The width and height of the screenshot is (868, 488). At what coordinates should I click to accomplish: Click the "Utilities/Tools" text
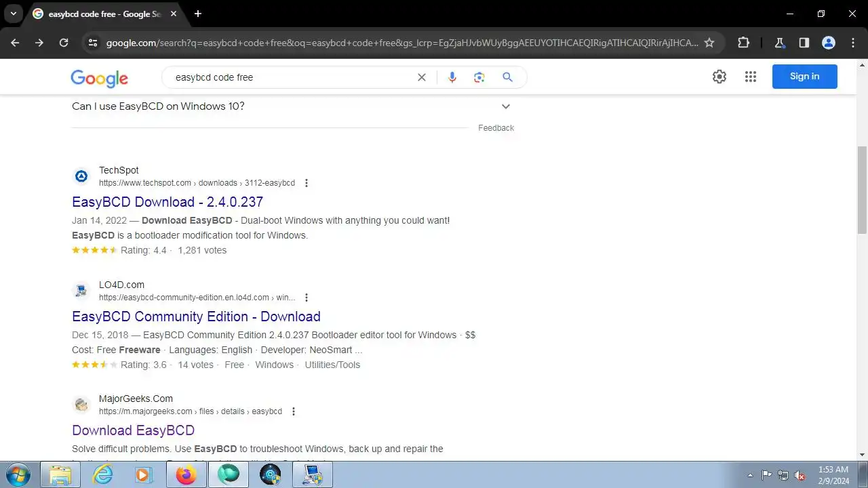pos(332,365)
